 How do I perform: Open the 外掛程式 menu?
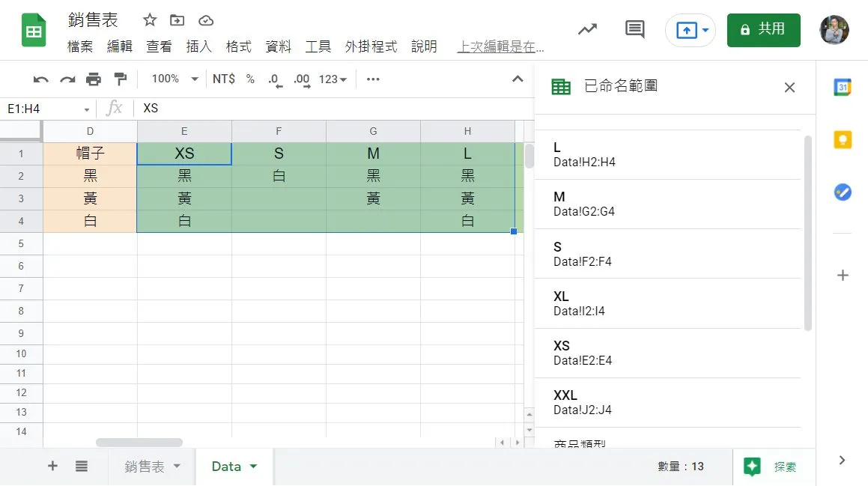point(371,46)
